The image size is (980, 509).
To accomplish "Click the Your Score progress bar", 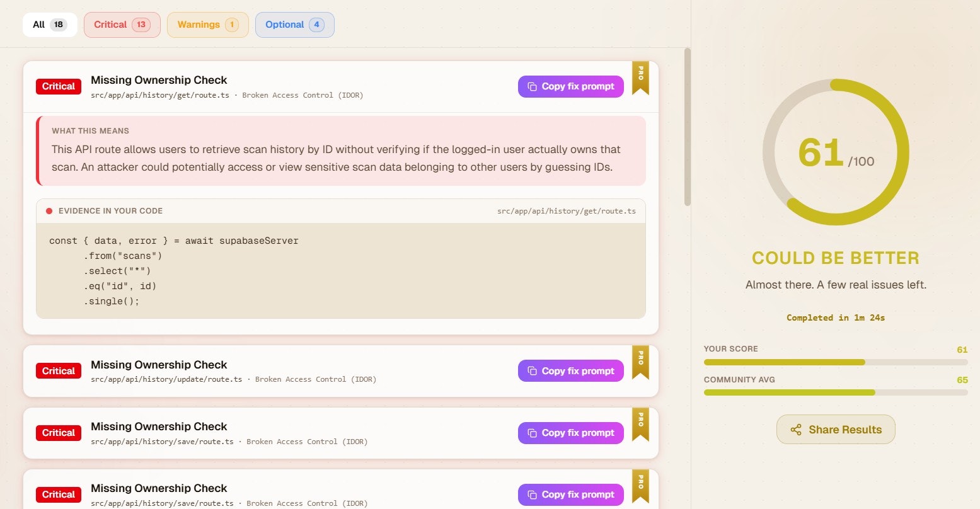I will 836,362.
